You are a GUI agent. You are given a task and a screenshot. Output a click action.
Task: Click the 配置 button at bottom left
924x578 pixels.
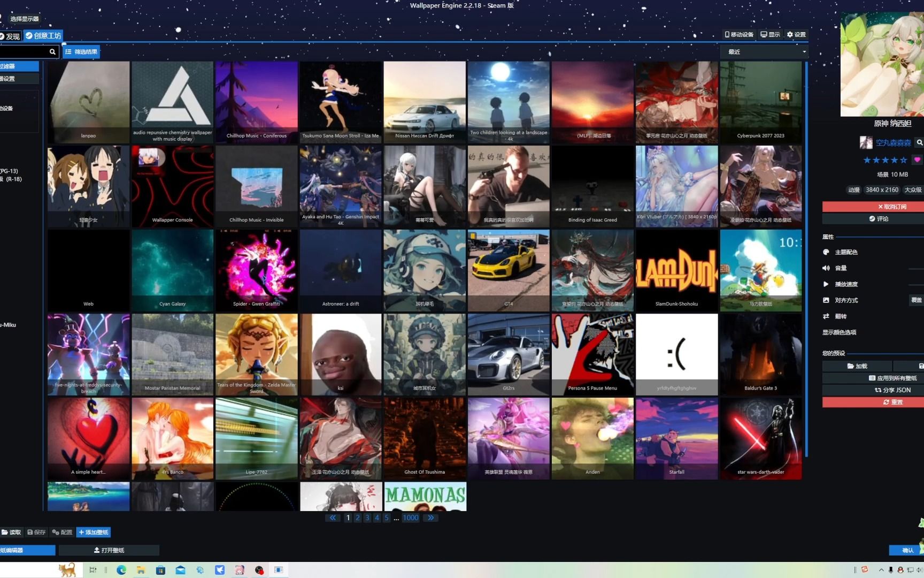(x=62, y=533)
